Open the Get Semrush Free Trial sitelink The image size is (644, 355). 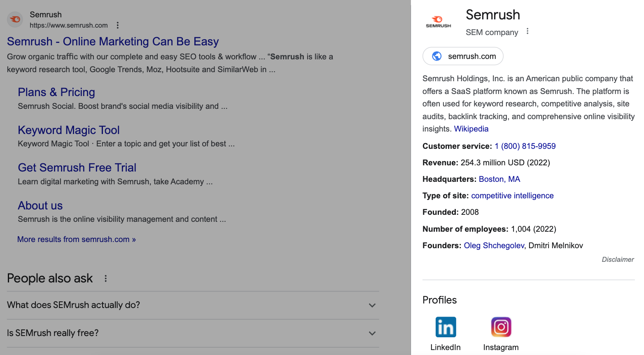click(77, 168)
